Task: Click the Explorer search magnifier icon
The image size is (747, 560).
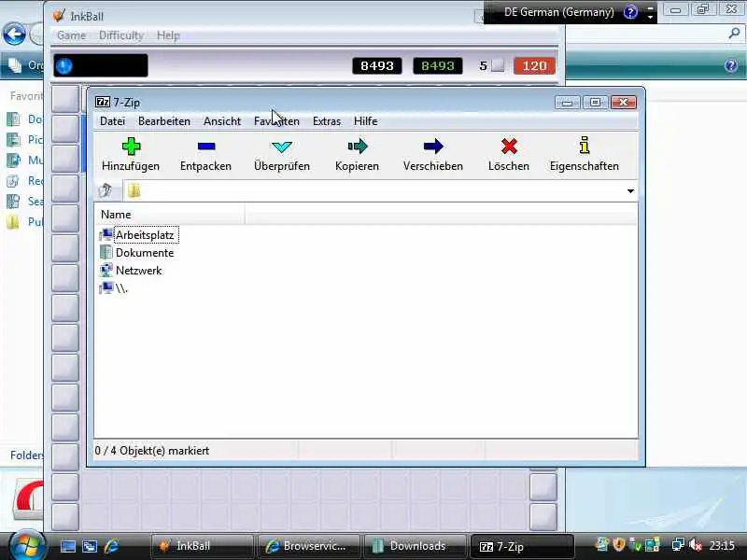Action: pyautogui.click(x=734, y=33)
